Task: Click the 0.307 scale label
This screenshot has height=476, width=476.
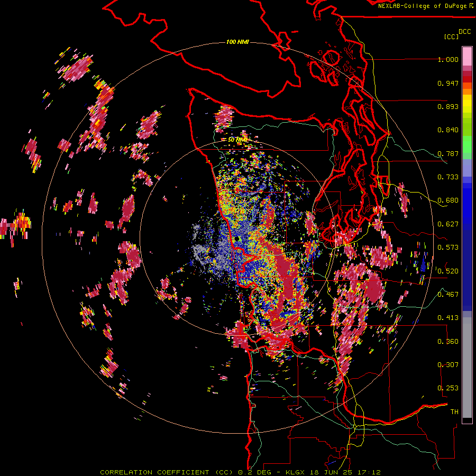Action: coord(448,365)
